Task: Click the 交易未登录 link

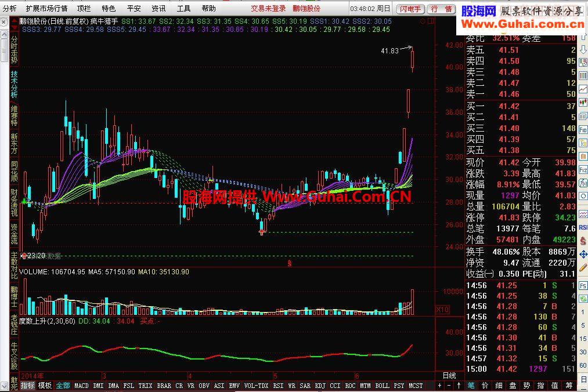Action: coord(268,8)
